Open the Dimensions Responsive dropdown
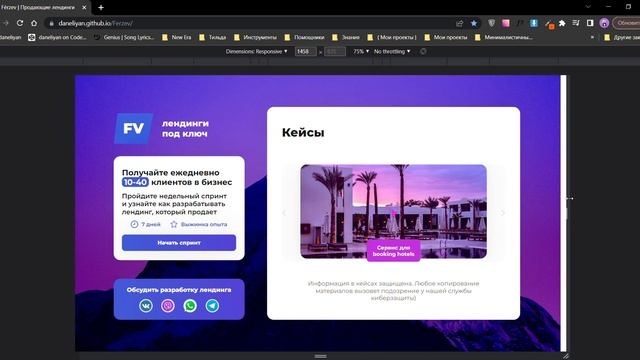This screenshot has width=640, height=360. click(x=256, y=51)
